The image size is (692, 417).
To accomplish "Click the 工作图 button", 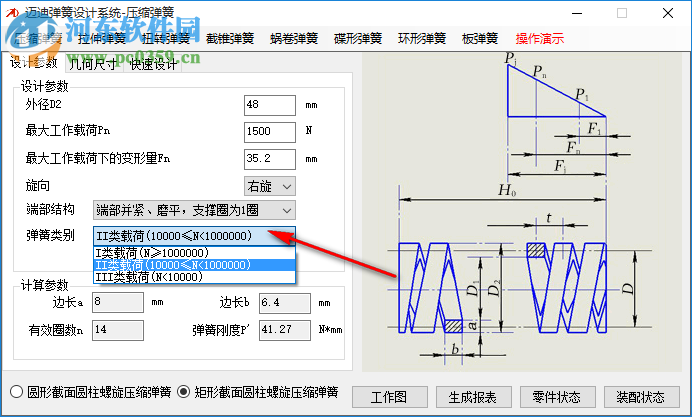I will coord(390,397).
